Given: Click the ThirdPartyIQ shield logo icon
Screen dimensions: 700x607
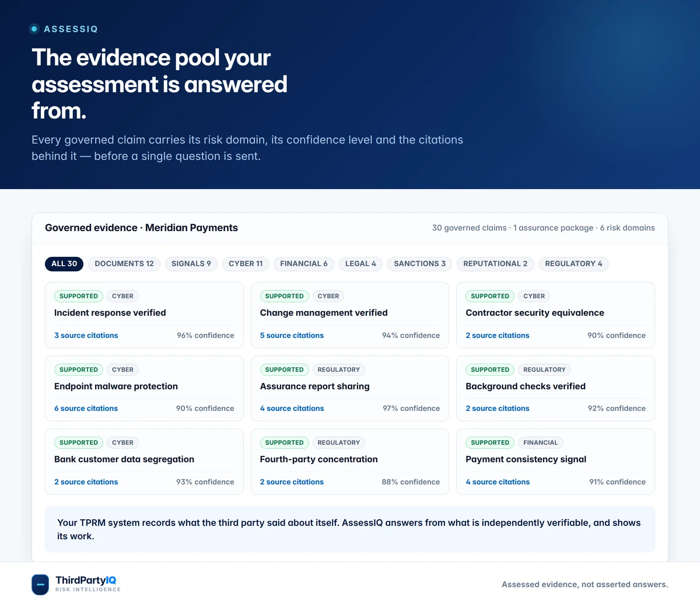Looking at the screenshot, I should pyautogui.click(x=40, y=584).
